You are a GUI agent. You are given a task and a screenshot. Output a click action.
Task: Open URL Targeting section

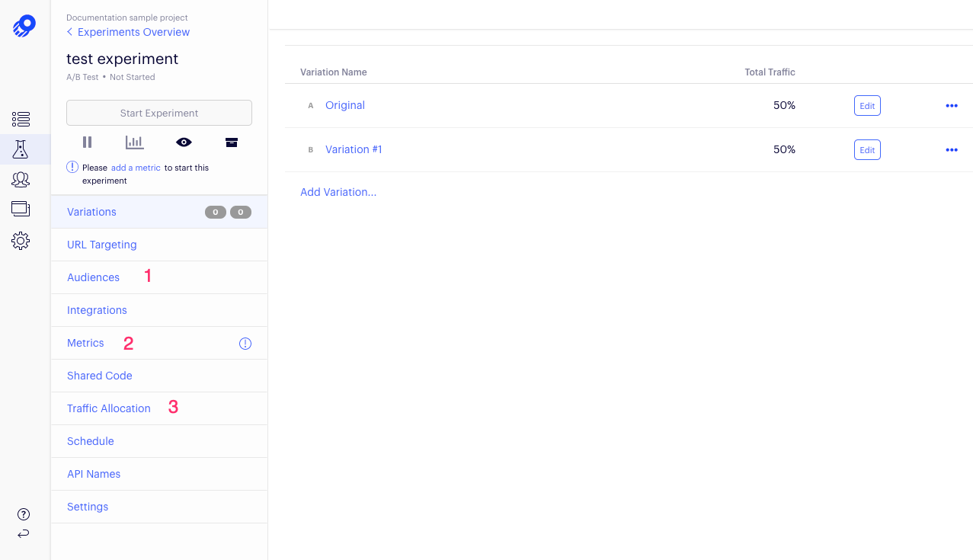click(159, 245)
